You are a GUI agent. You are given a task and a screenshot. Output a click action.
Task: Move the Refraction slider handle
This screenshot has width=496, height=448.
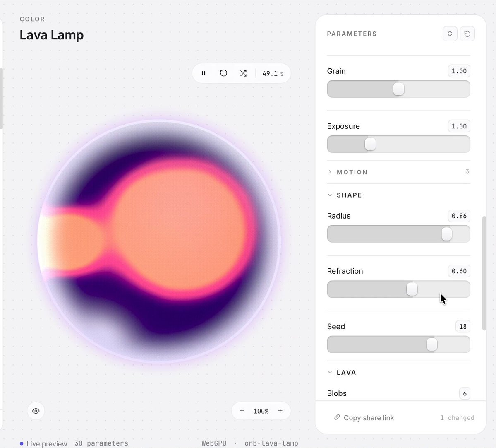tap(412, 289)
